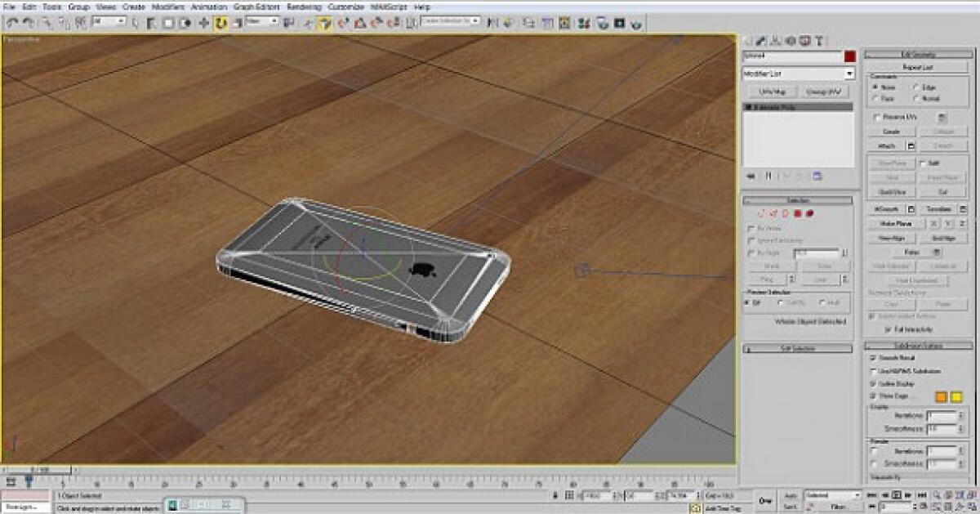Click the teapot Quick Render icon
This screenshot has width=980, height=514.
click(x=636, y=23)
